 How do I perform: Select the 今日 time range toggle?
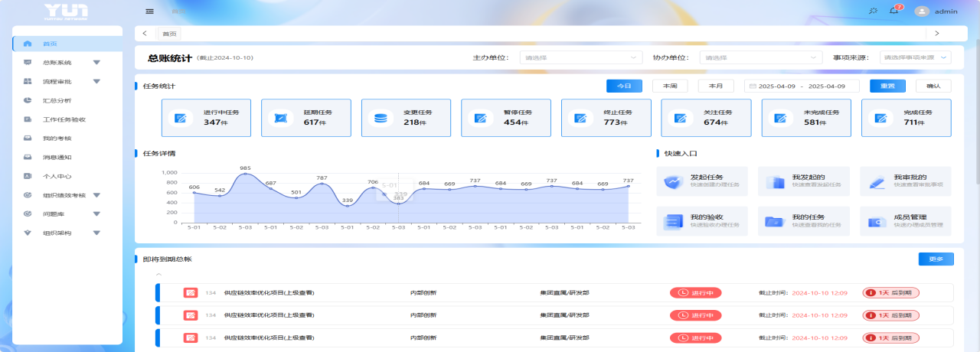coord(624,86)
